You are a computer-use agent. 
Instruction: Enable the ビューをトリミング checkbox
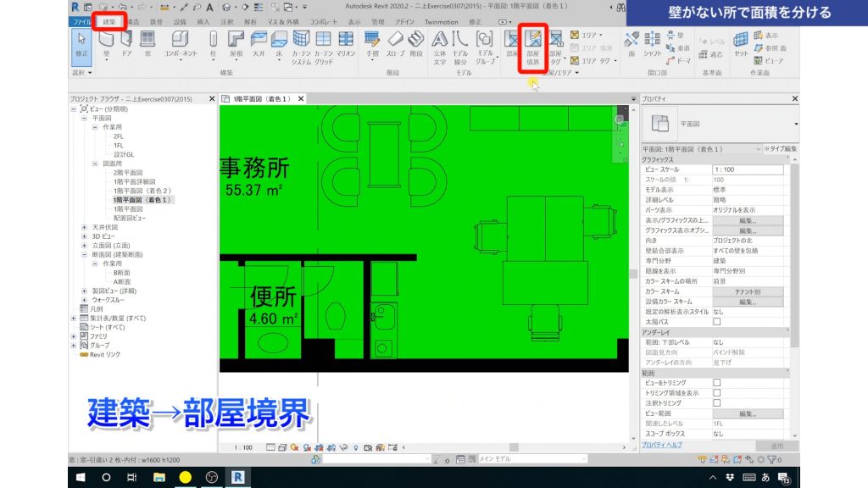[x=717, y=383]
